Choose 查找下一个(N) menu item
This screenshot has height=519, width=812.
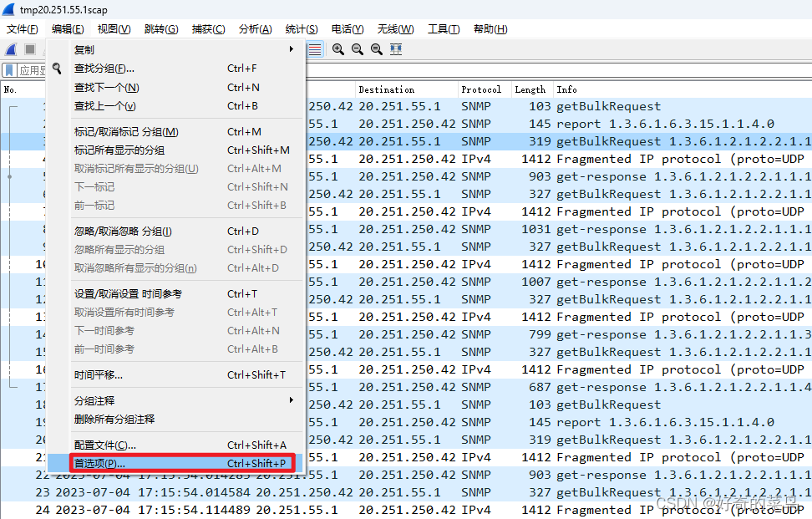click(x=176, y=88)
